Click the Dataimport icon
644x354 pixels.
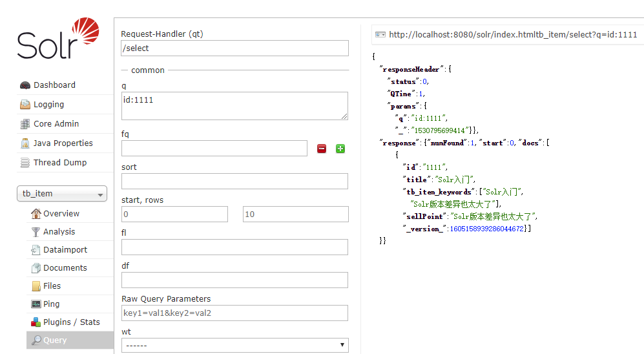tap(36, 250)
